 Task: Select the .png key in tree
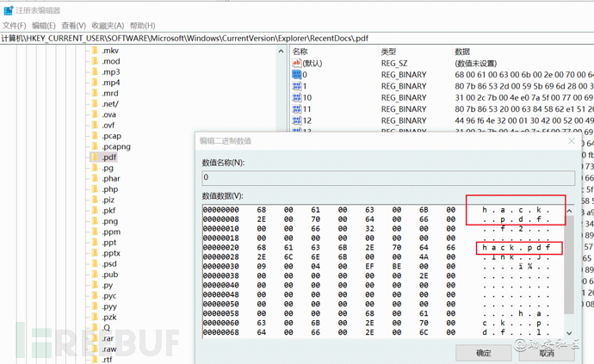pyautogui.click(x=109, y=221)
